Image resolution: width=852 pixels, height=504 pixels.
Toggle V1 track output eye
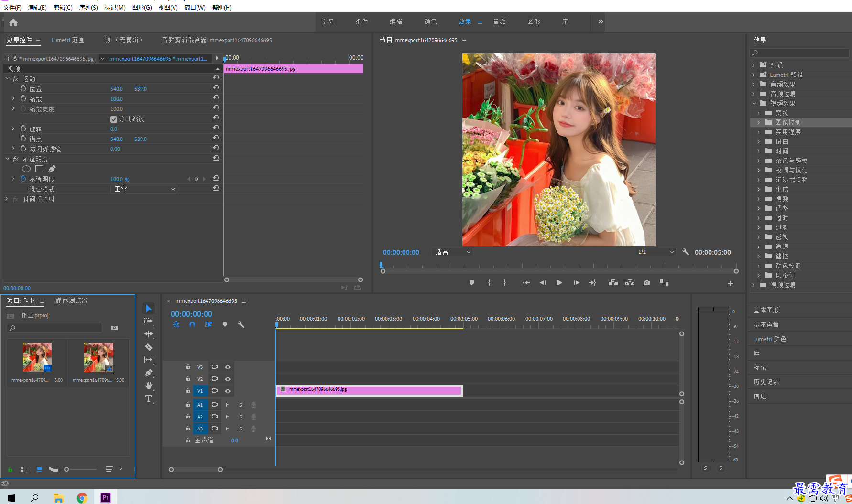click(228, 391)
